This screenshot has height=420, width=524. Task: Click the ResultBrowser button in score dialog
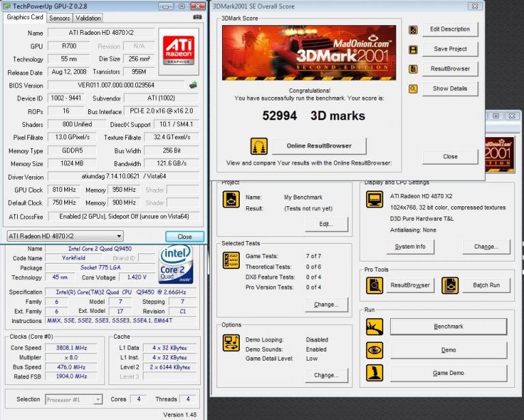tap(450, 69)
